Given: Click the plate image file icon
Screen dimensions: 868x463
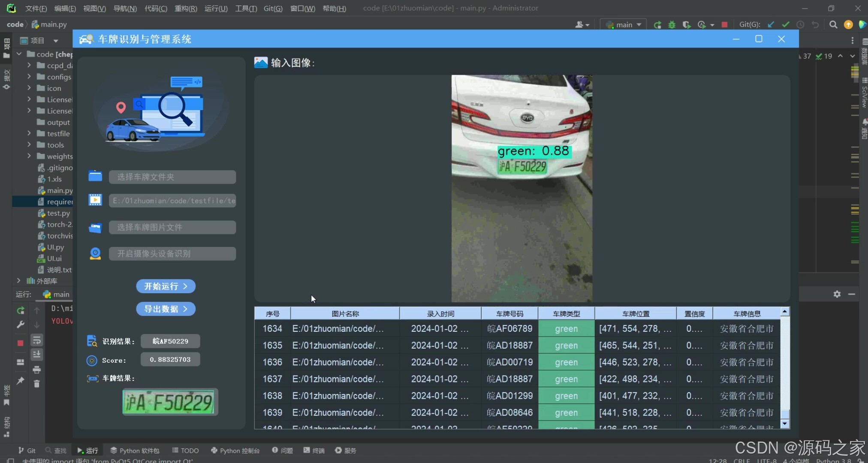Looking at the screenshot, I should point(95,228).
